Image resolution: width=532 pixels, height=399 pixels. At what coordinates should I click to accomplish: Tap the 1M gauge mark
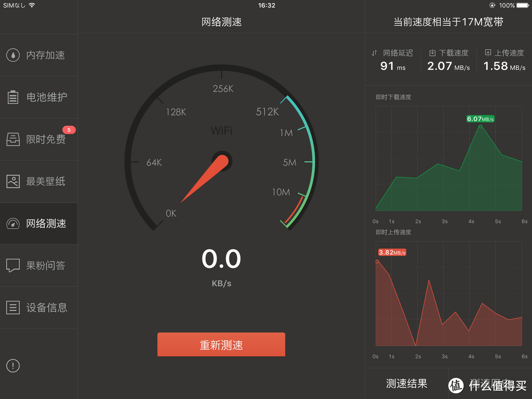tap(286, 133)
